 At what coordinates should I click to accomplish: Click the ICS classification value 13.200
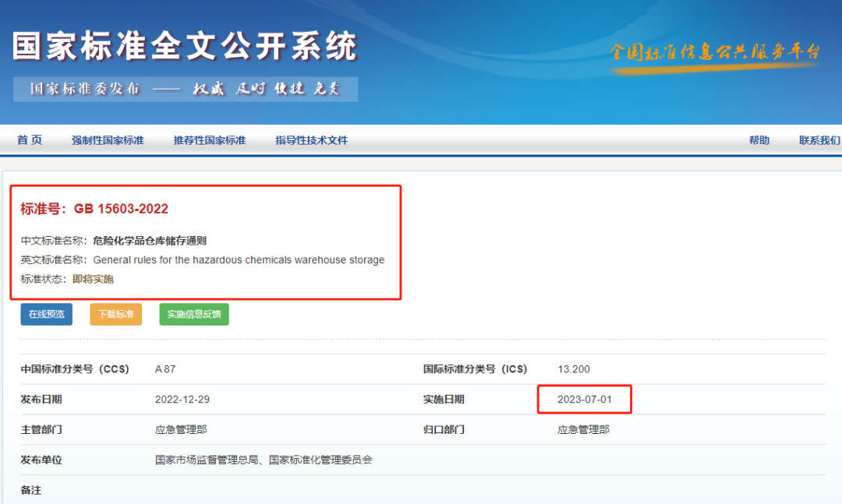click(x=574, y=369)
